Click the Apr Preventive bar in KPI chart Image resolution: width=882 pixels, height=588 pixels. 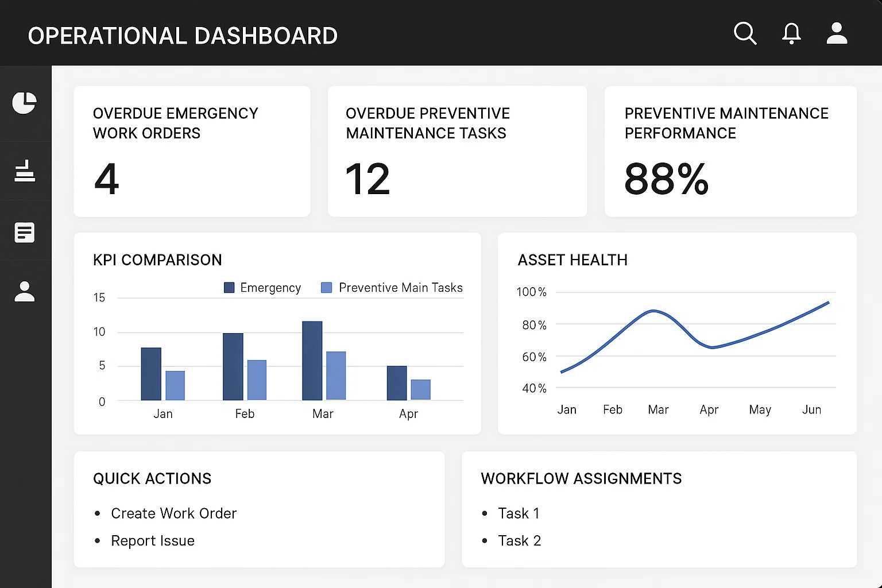421,390
